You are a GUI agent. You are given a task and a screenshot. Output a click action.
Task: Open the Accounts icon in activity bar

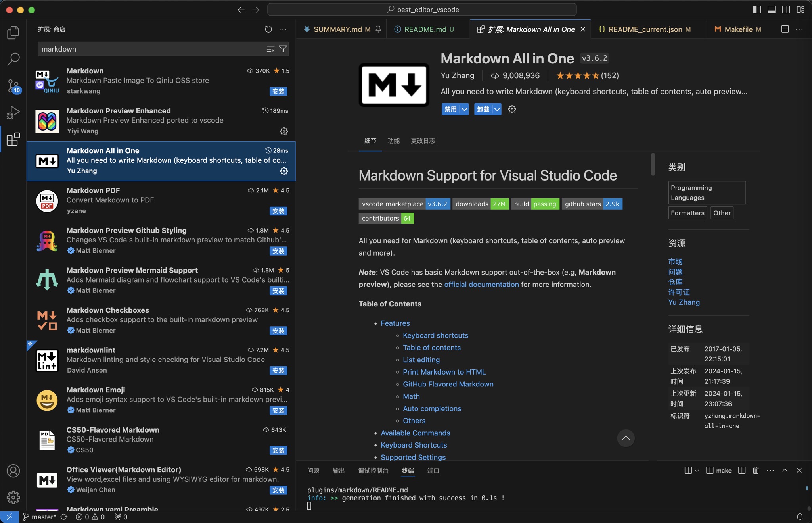click(x=13, y=471)
